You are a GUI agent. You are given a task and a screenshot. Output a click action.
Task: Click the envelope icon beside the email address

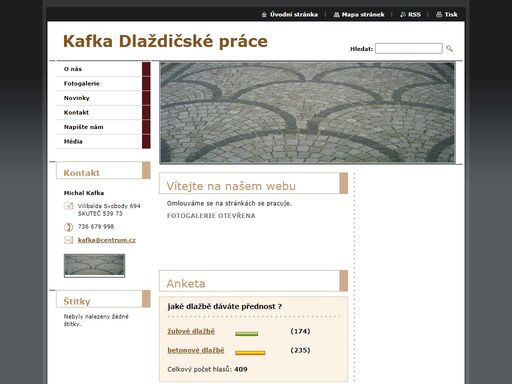point(68,240)
